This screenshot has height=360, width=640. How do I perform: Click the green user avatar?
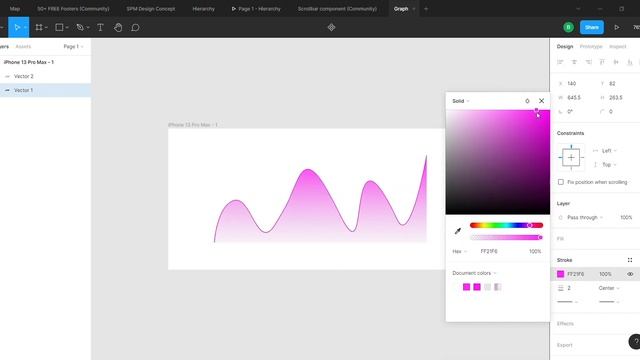568,27
